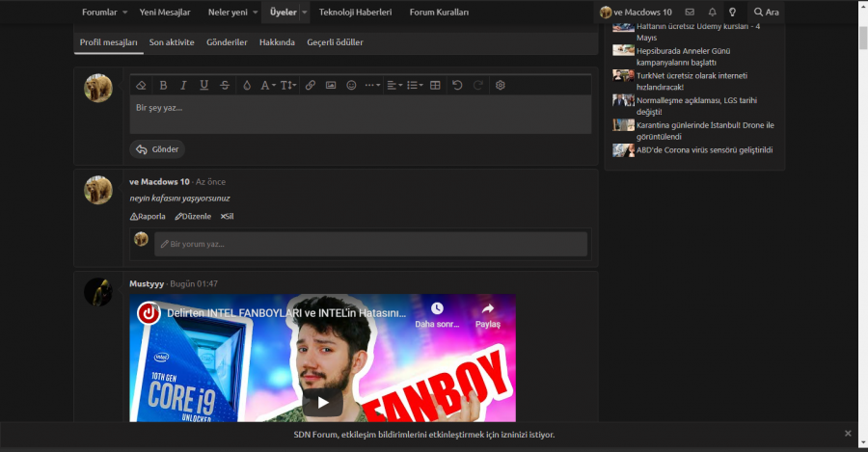Viewport: 868px width, 452px height.
Task: Insert a table in the editor
Action: tap(435, 85)
